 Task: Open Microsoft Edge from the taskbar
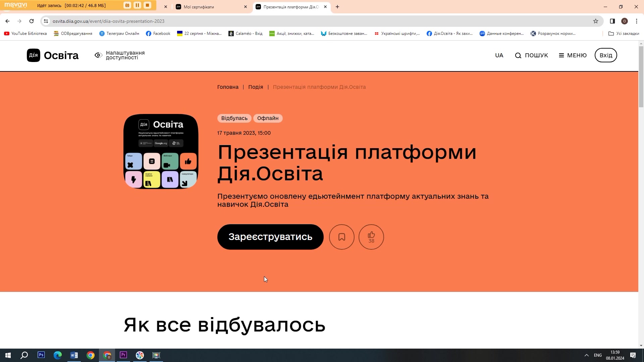click(58, 355)
